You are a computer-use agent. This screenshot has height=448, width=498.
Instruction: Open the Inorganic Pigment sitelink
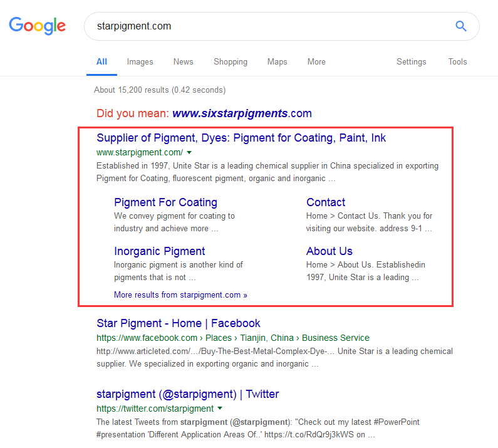pos(160,251)
